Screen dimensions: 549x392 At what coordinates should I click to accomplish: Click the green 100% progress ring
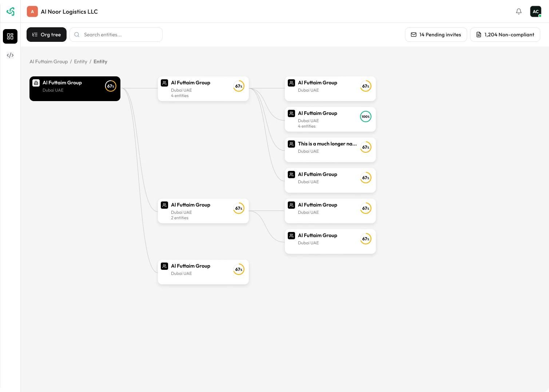pos(366,117)
